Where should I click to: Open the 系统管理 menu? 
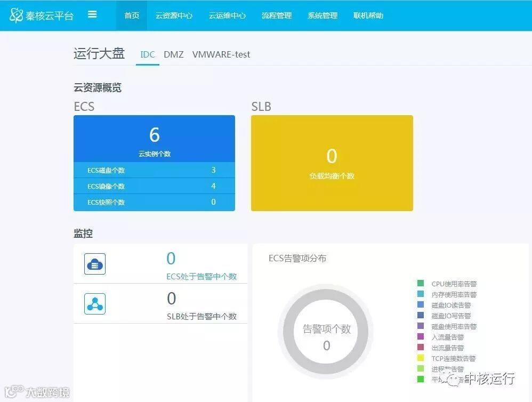tap(323, 15)
